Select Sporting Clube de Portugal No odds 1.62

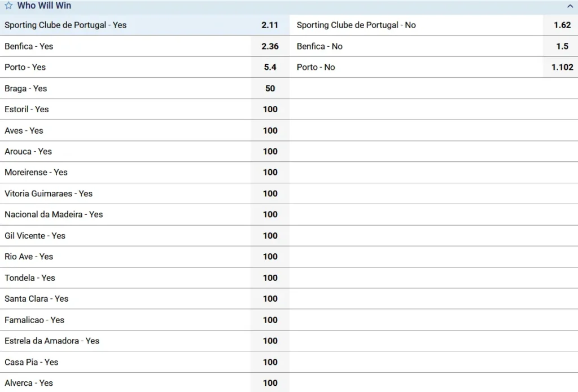562,25
